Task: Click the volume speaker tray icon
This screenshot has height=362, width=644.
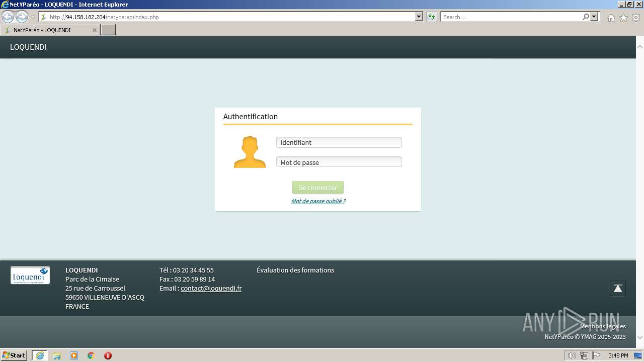Action: click(572, 355)
